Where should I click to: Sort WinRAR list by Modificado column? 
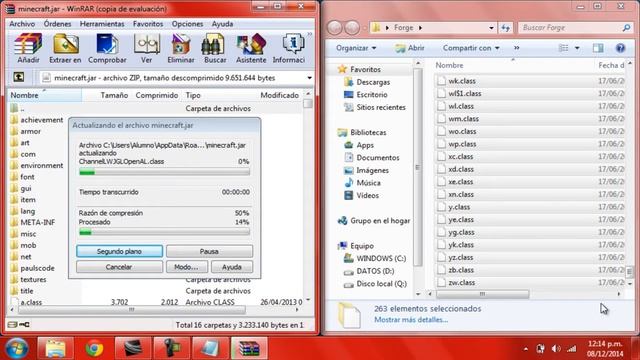280,95
